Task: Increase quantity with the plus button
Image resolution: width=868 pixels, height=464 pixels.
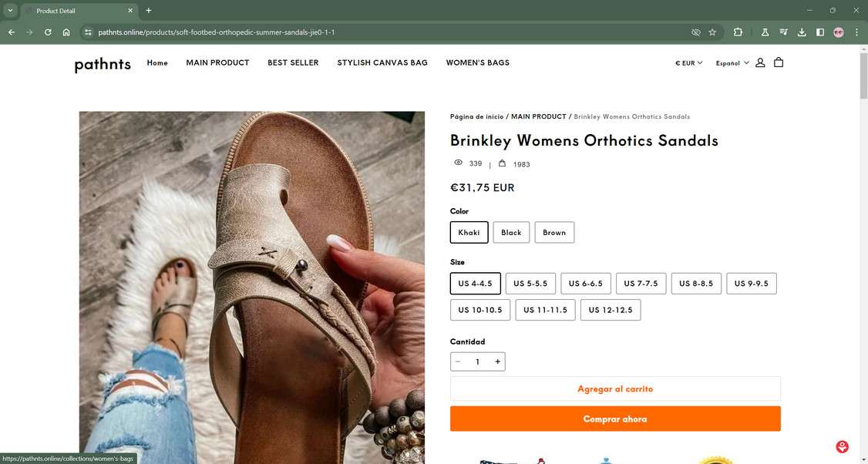Action: 498,361
